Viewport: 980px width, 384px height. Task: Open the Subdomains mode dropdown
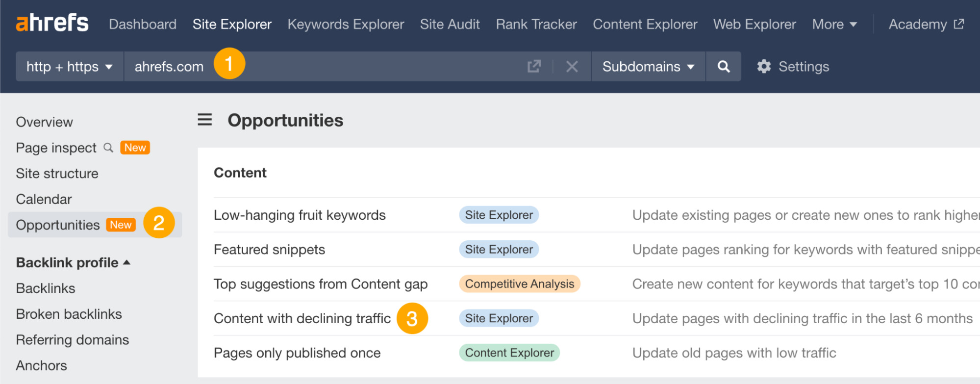tap(648, 66)
